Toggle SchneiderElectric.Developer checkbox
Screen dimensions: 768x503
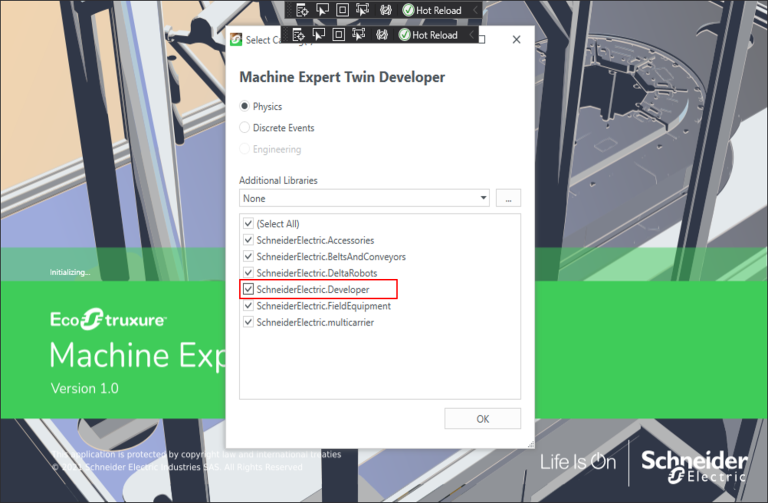point(248,289)
